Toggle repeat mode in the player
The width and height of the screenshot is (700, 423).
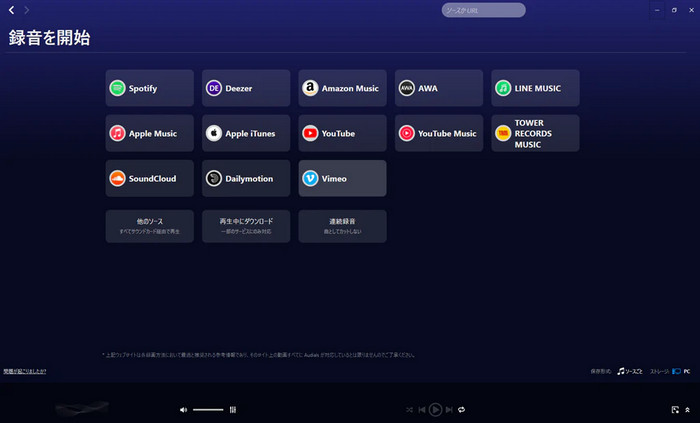pos(461,409)
